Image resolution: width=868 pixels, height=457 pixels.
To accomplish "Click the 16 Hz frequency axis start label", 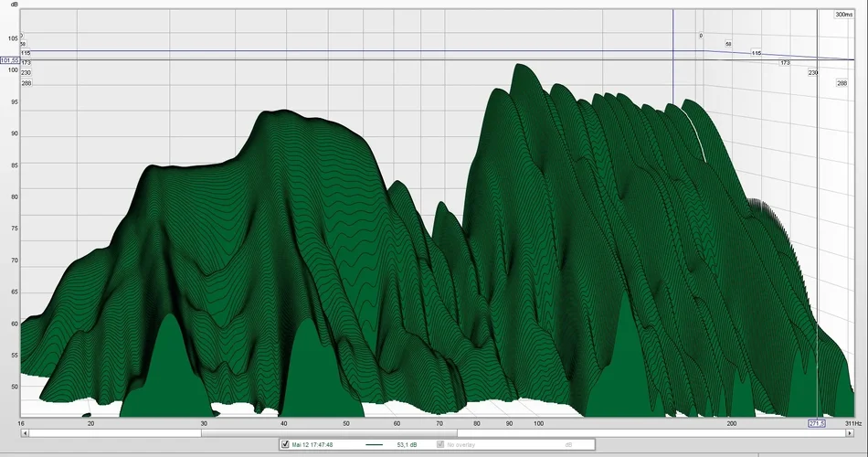I will (22, 424).
